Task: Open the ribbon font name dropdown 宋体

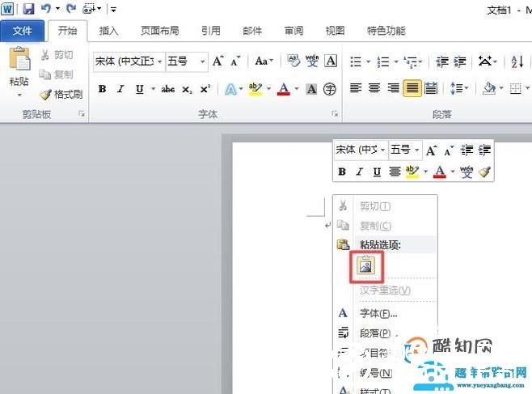Action: 159,61
